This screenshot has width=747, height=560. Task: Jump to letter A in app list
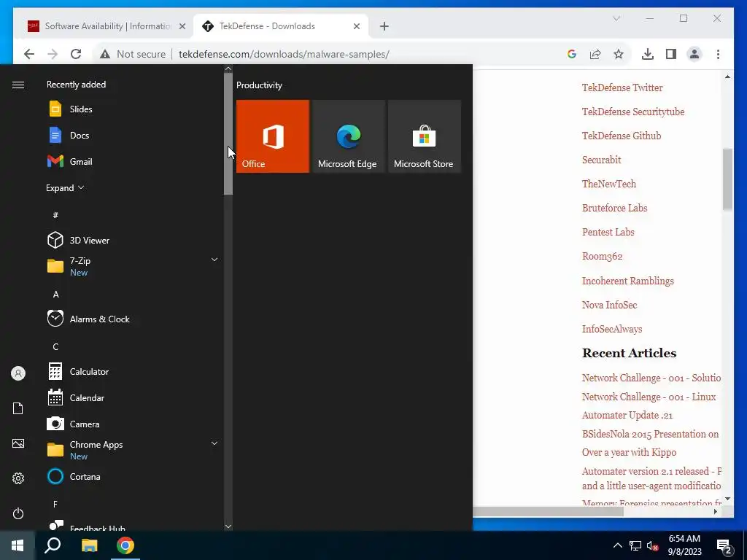pyautogui.click(x=55, y=295)
